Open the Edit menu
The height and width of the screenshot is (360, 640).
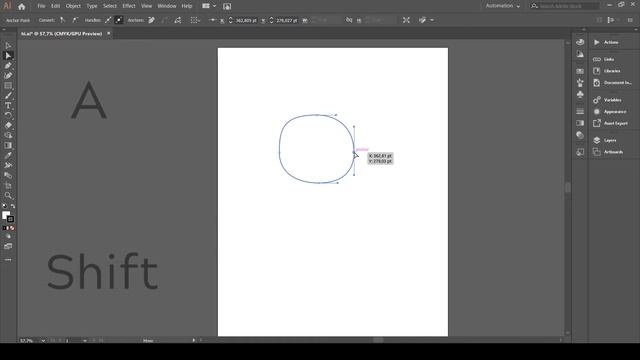pyautogui.click(x=56, y=6)
